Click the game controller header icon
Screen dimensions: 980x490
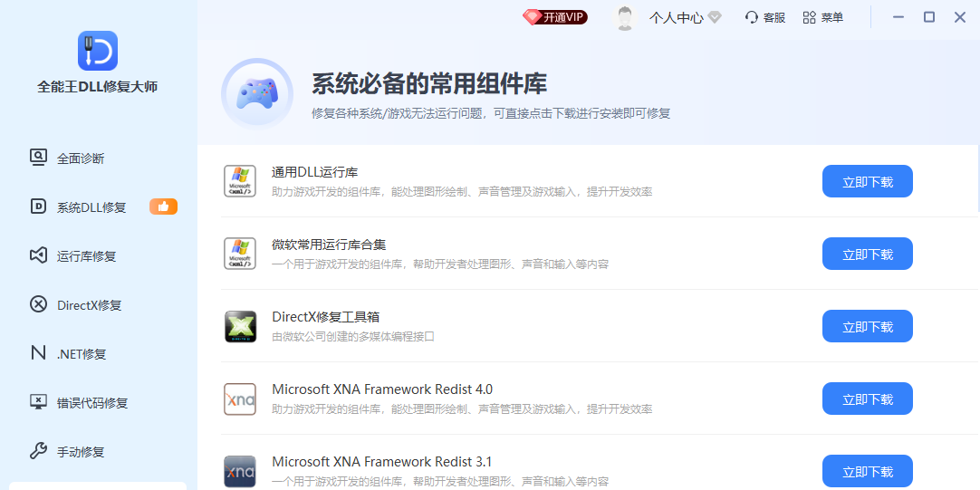(257, 94)
